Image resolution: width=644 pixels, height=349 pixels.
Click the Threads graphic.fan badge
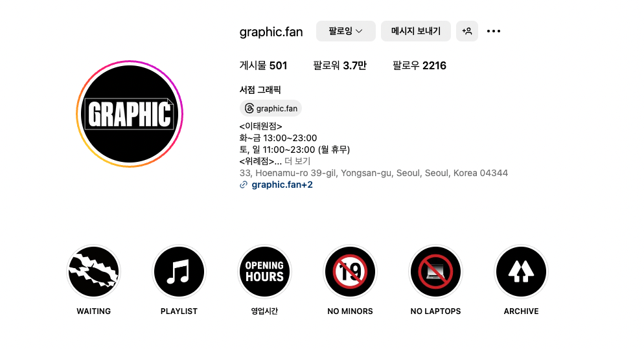(271, 108)
